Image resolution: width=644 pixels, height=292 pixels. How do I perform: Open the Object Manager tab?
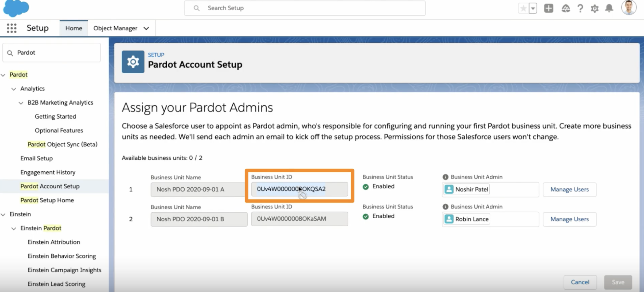click(x=115, y=28)
